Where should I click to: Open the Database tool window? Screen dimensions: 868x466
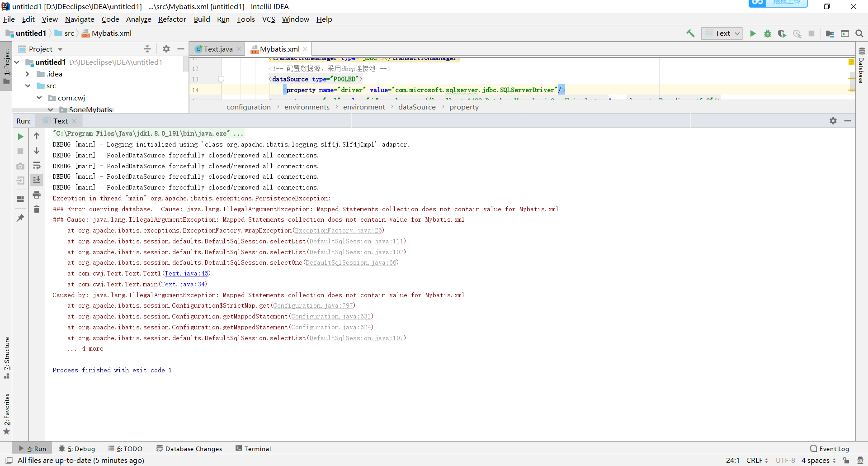click(862, 65)
